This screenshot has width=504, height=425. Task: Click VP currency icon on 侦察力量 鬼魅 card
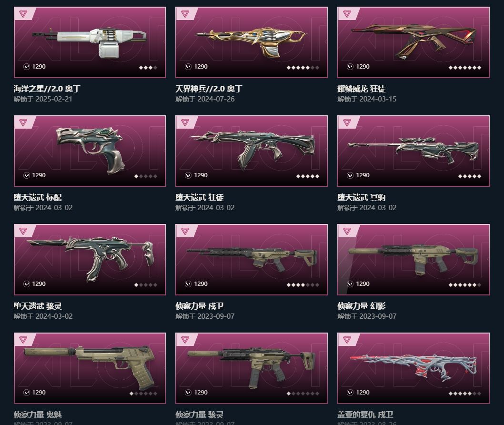coord(27,393)
